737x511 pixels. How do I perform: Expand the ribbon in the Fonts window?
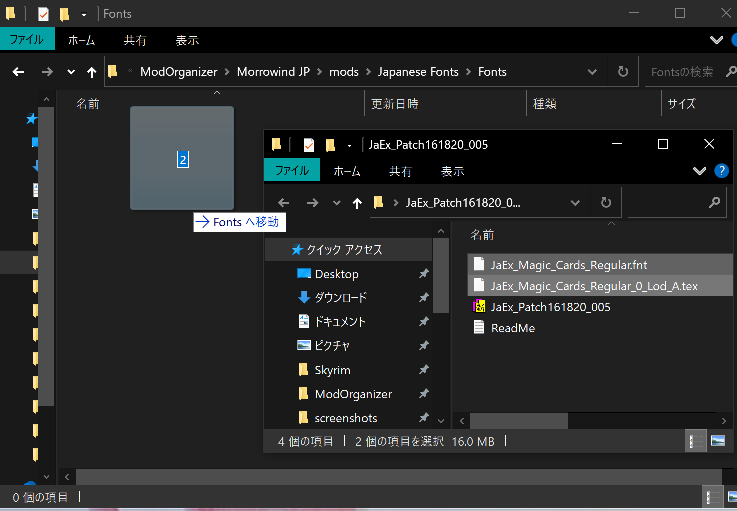click(716, 40)
